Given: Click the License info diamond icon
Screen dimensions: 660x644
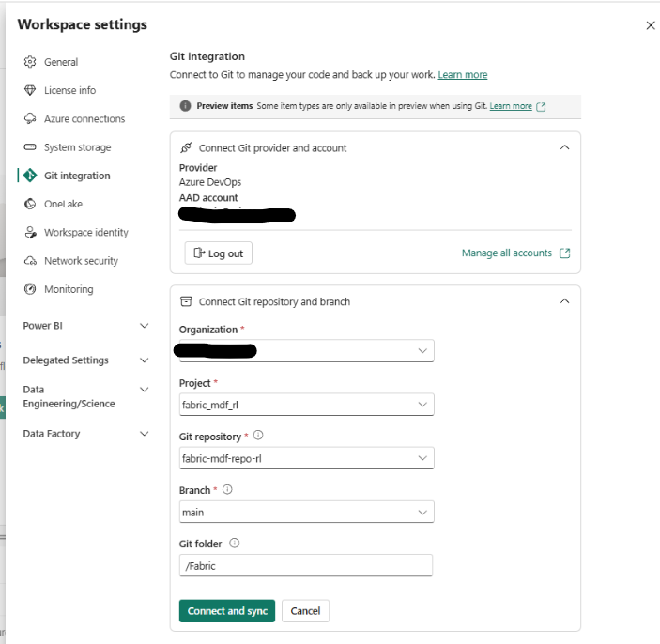Looking at the screenshot, I should [x=30, y=90].
